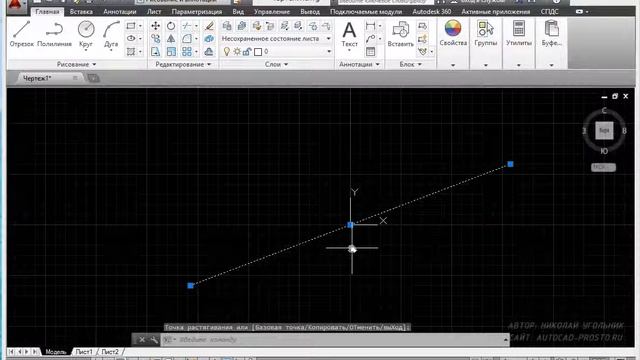
Task: Open the Управление ribbon tab
Action: [x=272, y=11]
